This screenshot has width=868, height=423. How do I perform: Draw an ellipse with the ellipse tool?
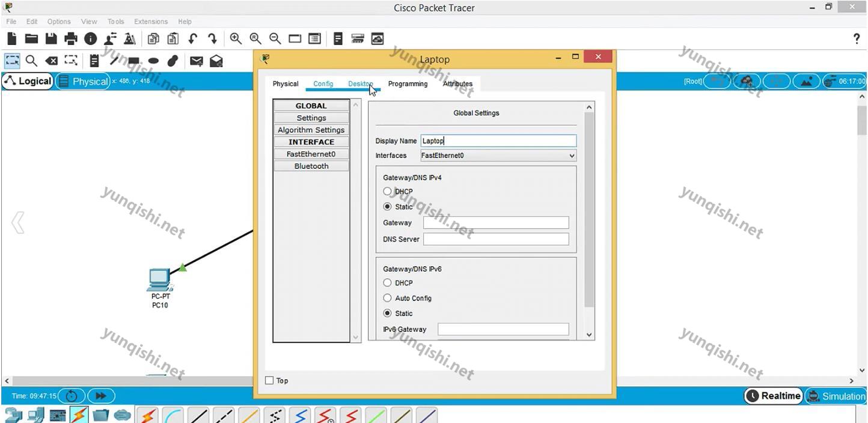point(153,61)
